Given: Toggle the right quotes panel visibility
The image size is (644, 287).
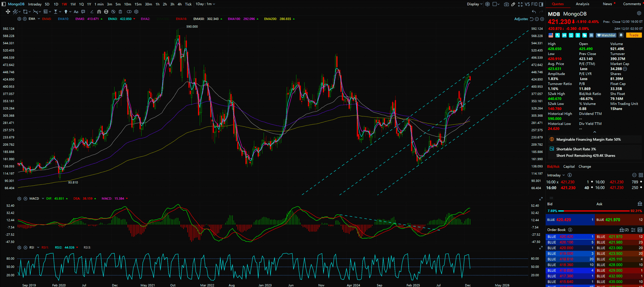Looking at the screenshot, I should click(x=541, y=4).
